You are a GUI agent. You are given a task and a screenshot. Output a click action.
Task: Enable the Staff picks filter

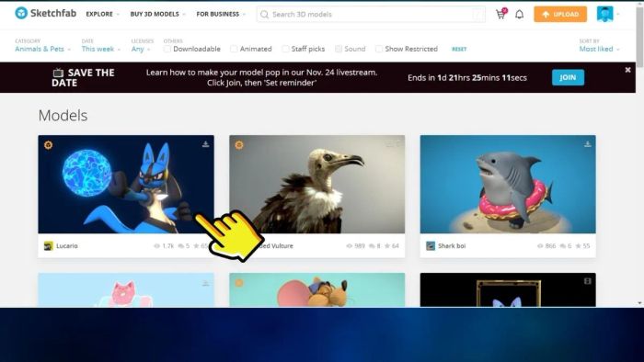coord(285,49)
